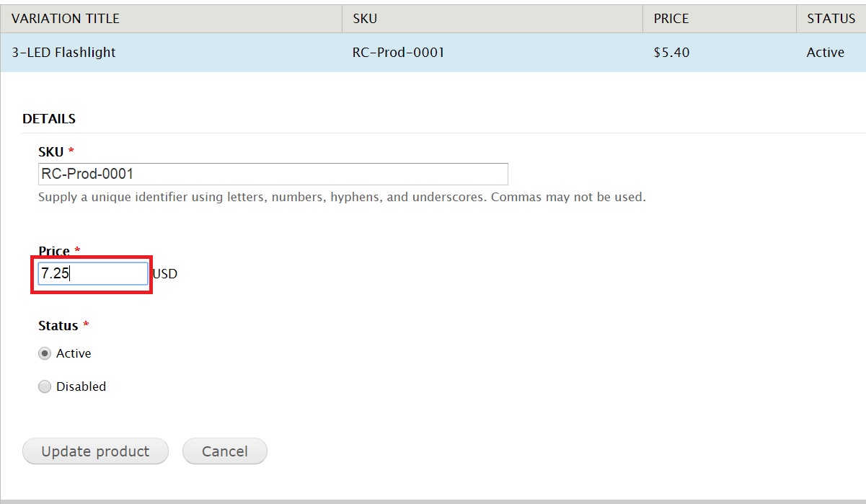Click the USD currency label beside price
The height and width of the screenshot is (504, 866).
(163, 273)
